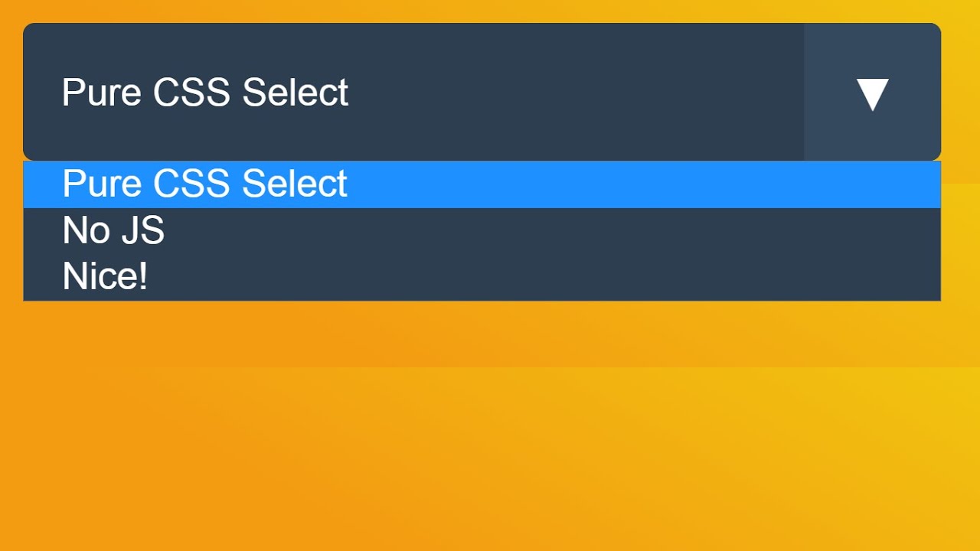Click the "Pure CSS Select" select box label
This screenshot has height=551, width=980.
pos(204,93)
